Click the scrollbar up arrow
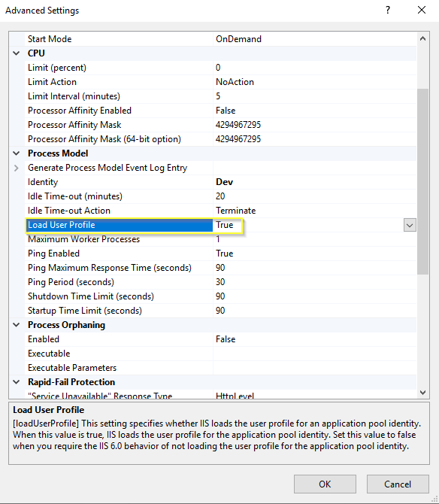The image size is (439, 504). coord(423,39)
